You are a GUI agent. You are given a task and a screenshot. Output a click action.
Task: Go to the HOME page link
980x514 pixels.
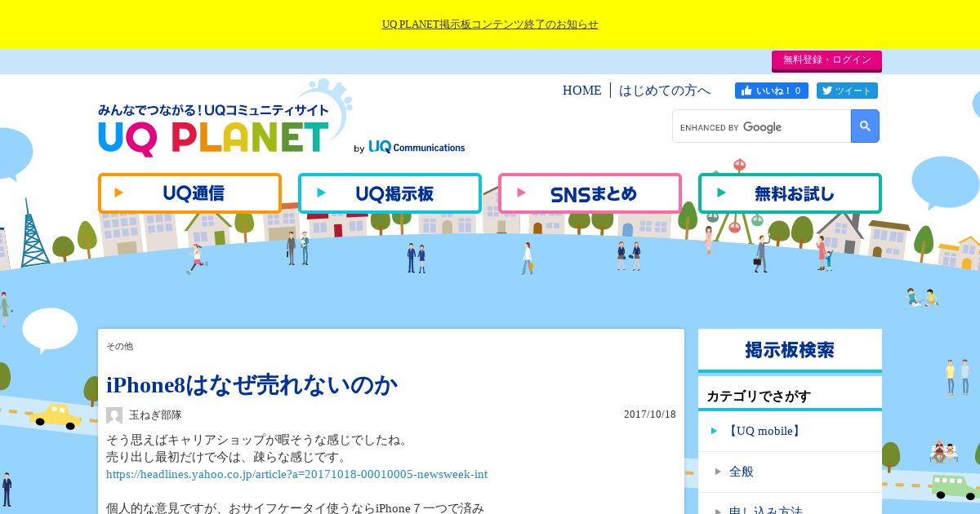click(581, 91)
